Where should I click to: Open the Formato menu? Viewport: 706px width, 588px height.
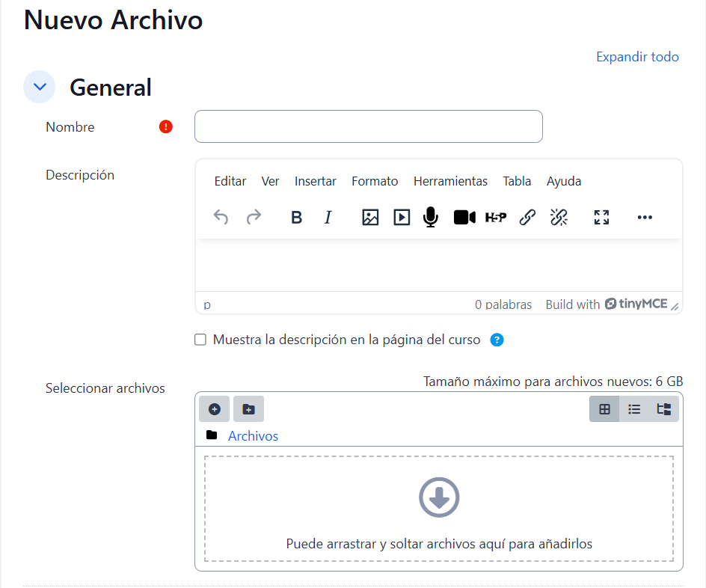[x=375, y=181]
